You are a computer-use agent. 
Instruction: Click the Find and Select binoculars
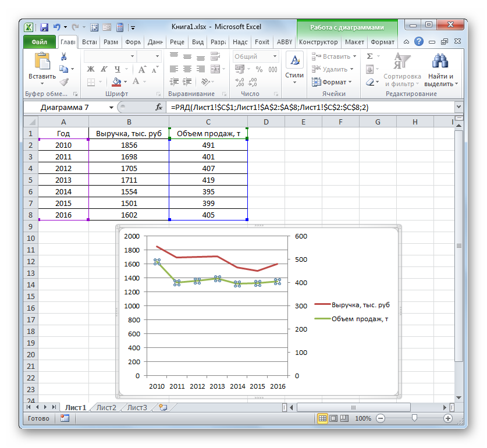(441, 61)
